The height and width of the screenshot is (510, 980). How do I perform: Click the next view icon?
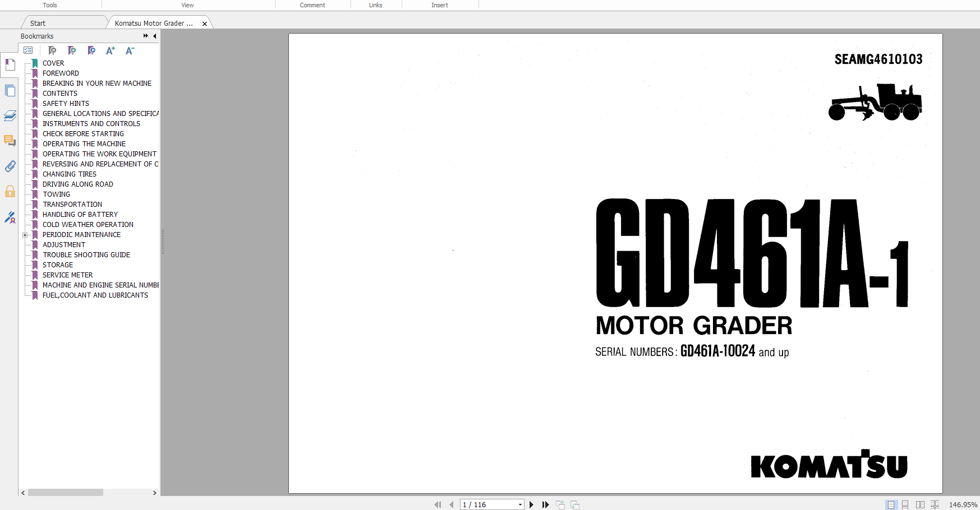click(575, 505)
